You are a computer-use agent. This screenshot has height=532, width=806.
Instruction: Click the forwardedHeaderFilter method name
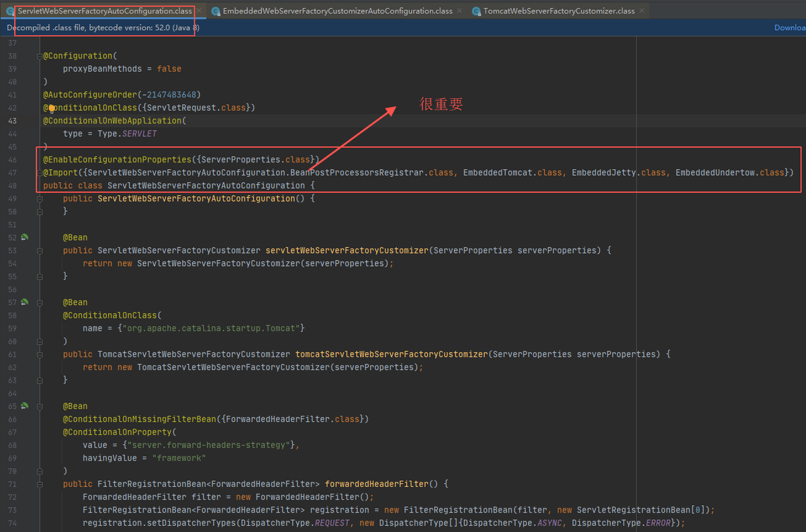pyautogui.click(x=377, y=484)
